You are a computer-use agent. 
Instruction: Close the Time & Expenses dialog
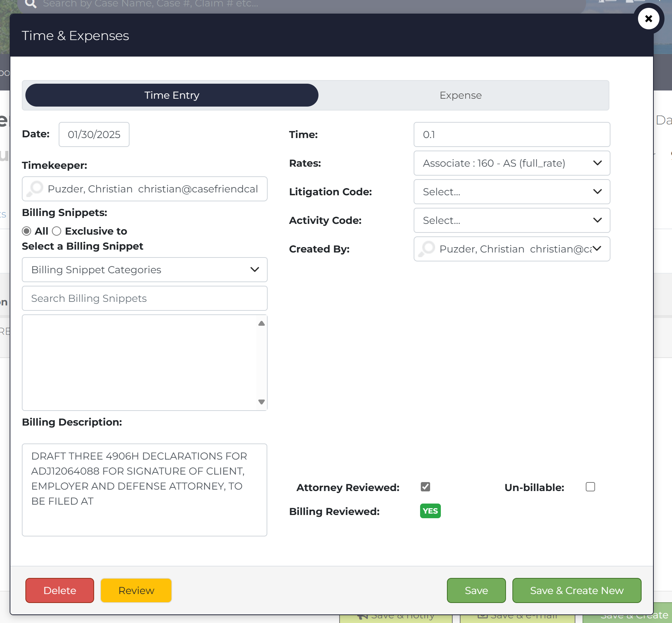point(648,19)
